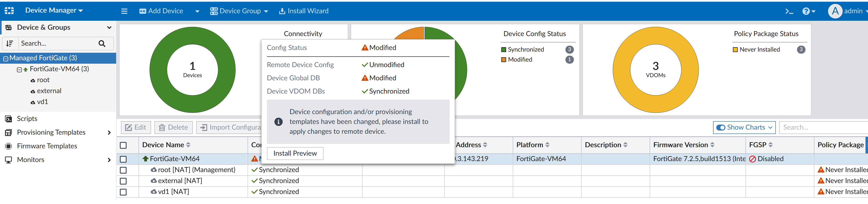
Task: Open Firmware Templates in the sidebar
Action: click(47, 146)
